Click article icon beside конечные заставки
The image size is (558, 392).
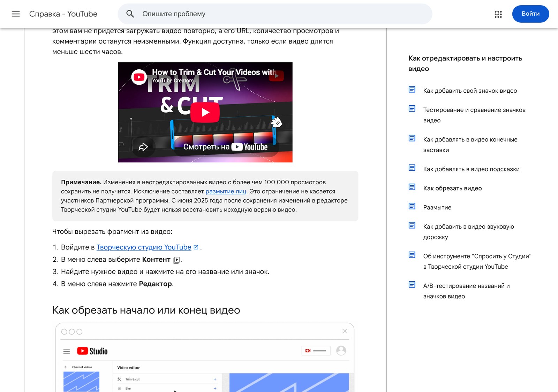click(x=412, y=138)
